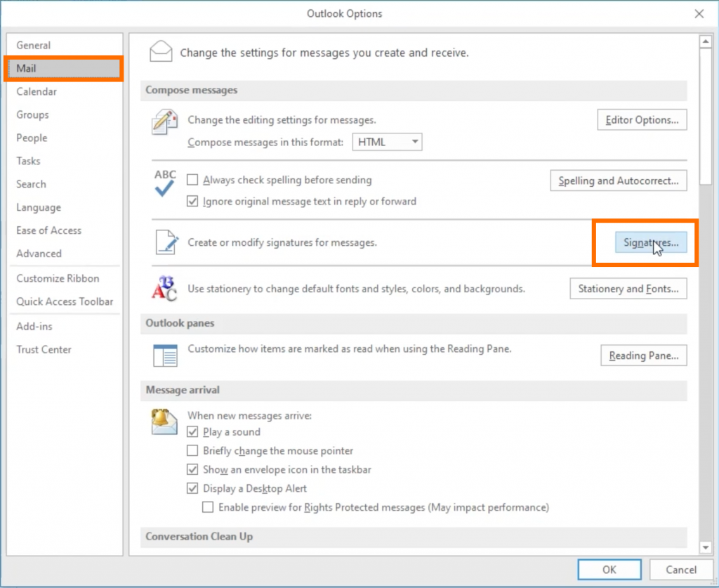
Task: Click the vertical scrollbar thumb
Action: [x=705, y=117]
